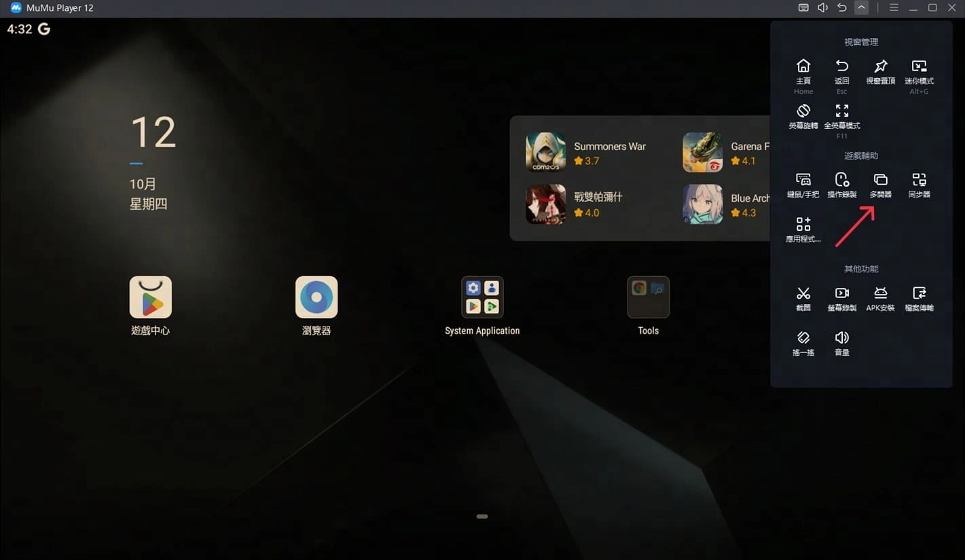Screen dimensions: 965x560
Task: Open 檔案傳輸 file transfer
Action: pyautogui.click(x=919, y=297)
